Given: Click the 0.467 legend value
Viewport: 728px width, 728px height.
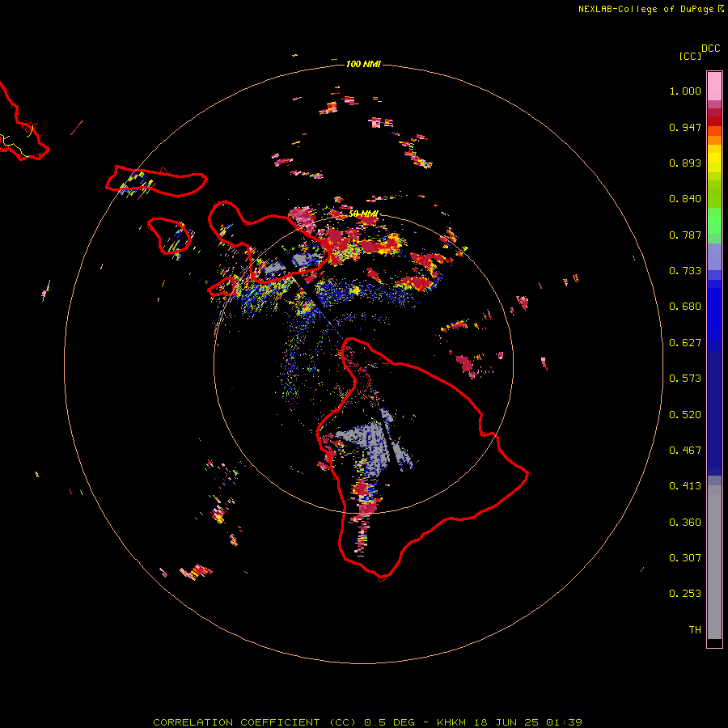Looking at the screenshot, I should click(x=685, y=451).
